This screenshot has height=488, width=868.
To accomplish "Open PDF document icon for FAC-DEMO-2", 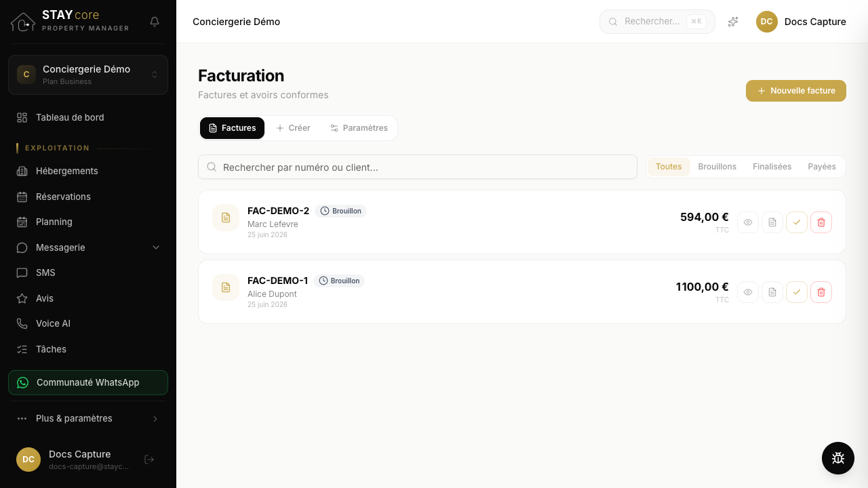I will [x=772, y=222].
